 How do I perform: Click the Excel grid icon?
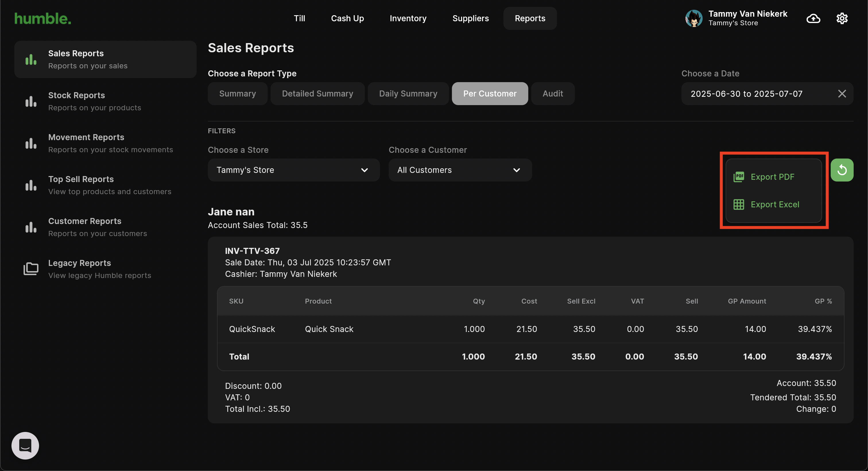pos(739,204)
